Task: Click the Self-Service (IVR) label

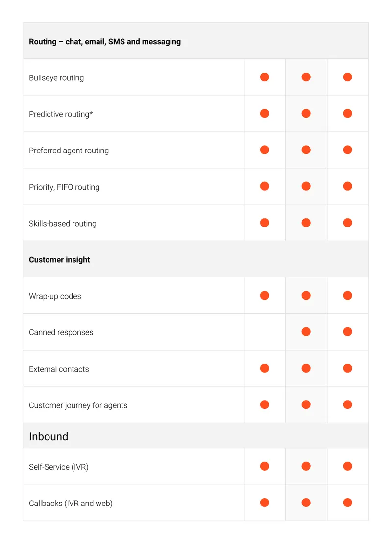Action: 59,467
